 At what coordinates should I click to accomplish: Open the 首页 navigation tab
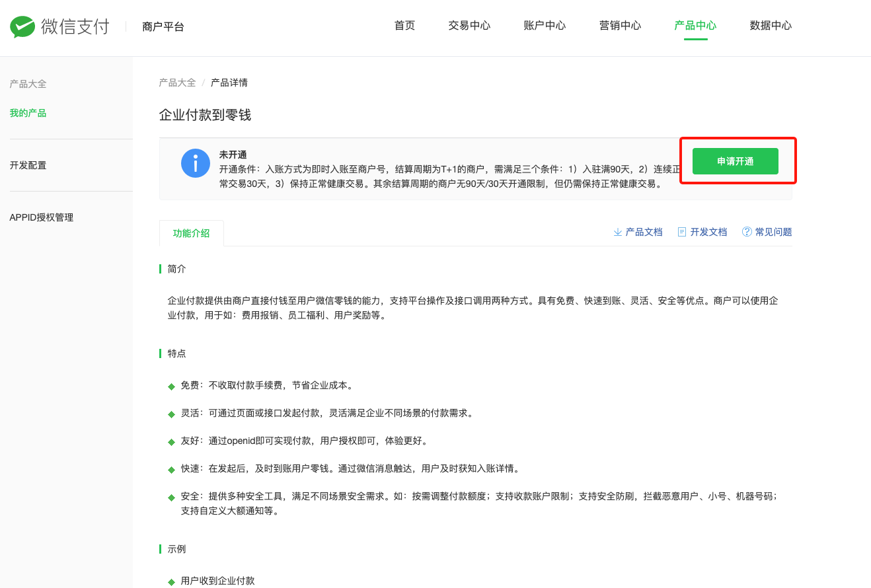click(404, 26)
